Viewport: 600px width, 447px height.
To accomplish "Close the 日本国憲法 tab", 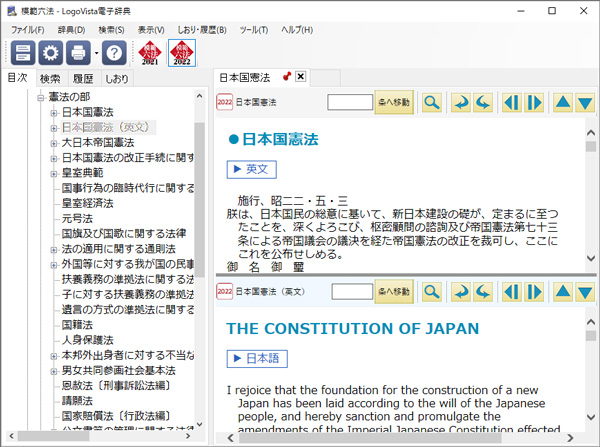I will 301,77.
